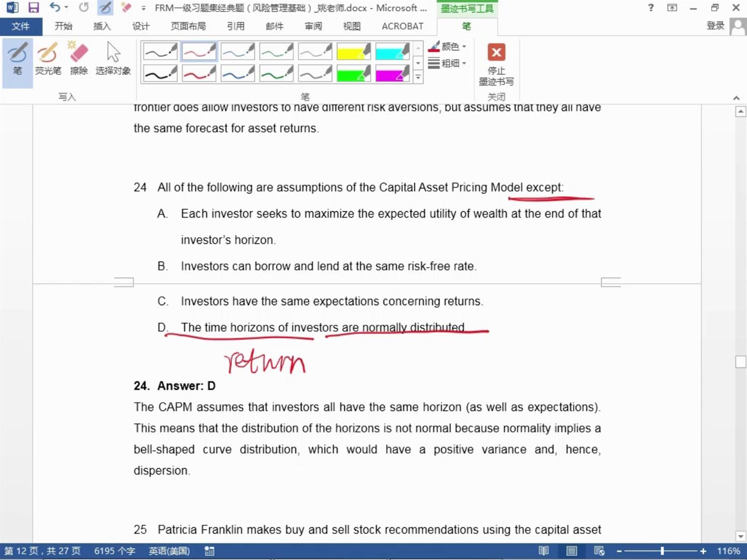This screenshot has height=560, width=747.
Task: Toggle ink pen in quick access toolbar
Action: tap(105, 8)
